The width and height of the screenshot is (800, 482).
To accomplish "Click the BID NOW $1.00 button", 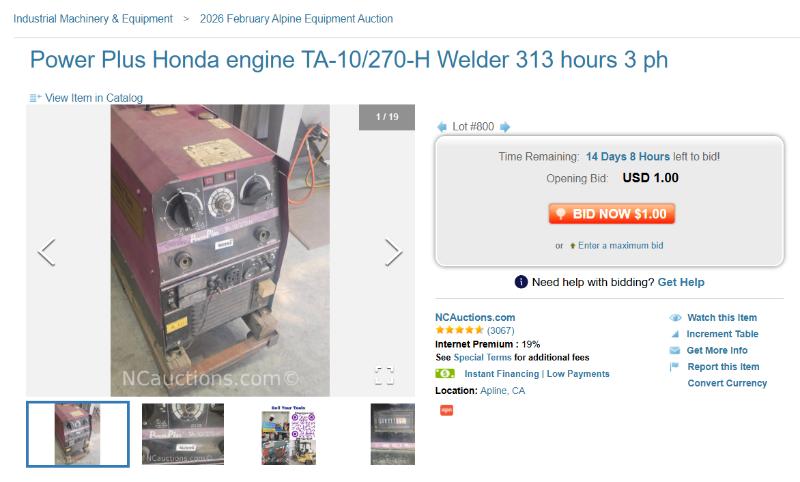I will click(612, 214).
